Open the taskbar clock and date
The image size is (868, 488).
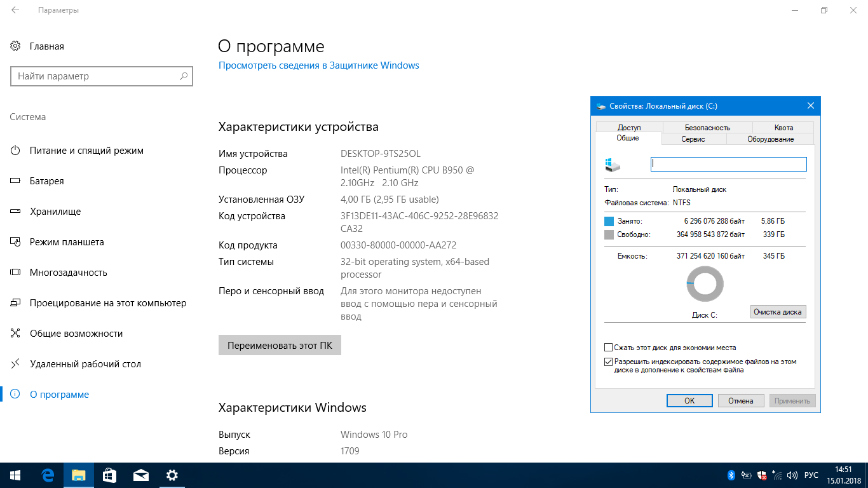pyautogui.click(x=843, y=475)
